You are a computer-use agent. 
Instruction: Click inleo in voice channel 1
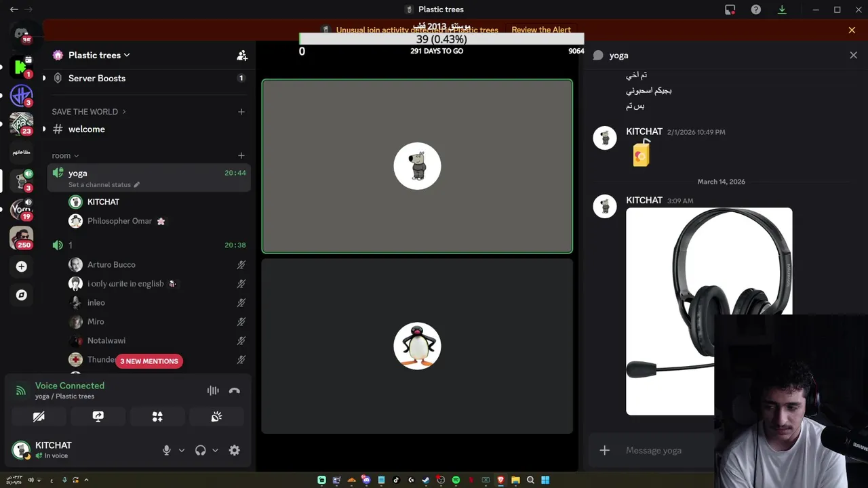(159, 303)
